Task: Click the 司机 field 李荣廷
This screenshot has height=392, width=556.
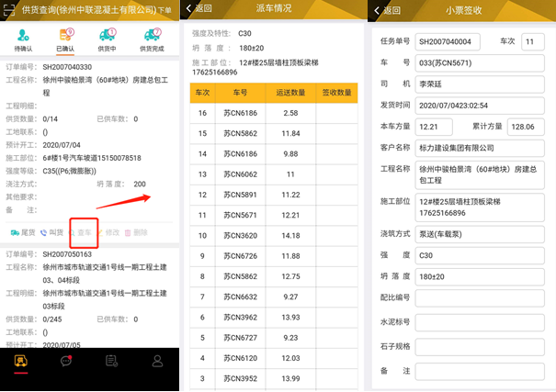Action: (x=480, y=84)
